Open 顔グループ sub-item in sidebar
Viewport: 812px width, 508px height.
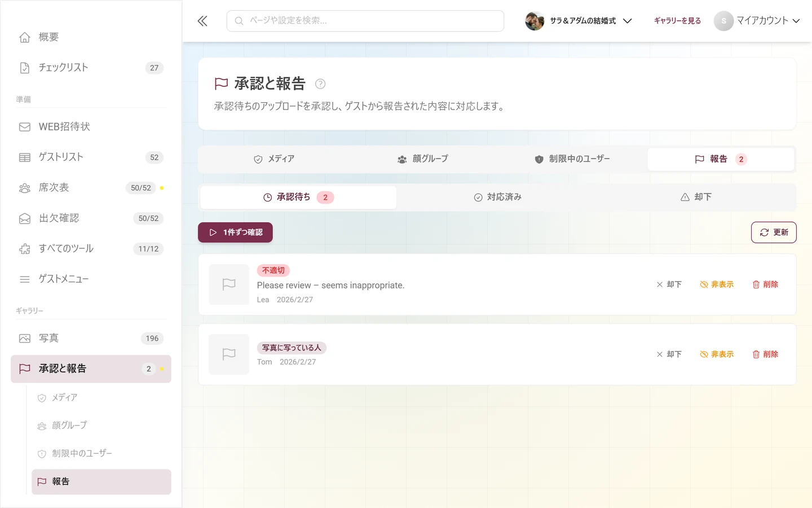(x=101, y=426)
